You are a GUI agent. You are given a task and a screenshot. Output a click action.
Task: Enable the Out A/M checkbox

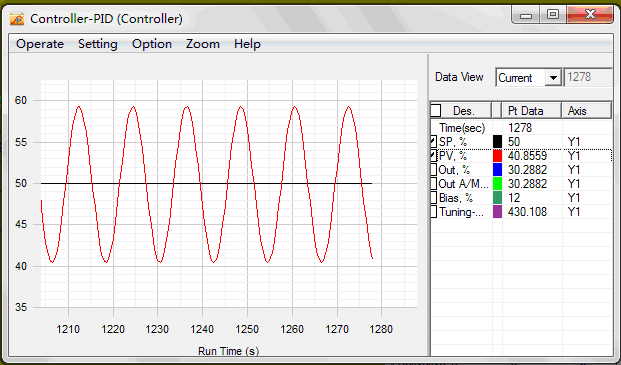(433, 184)
